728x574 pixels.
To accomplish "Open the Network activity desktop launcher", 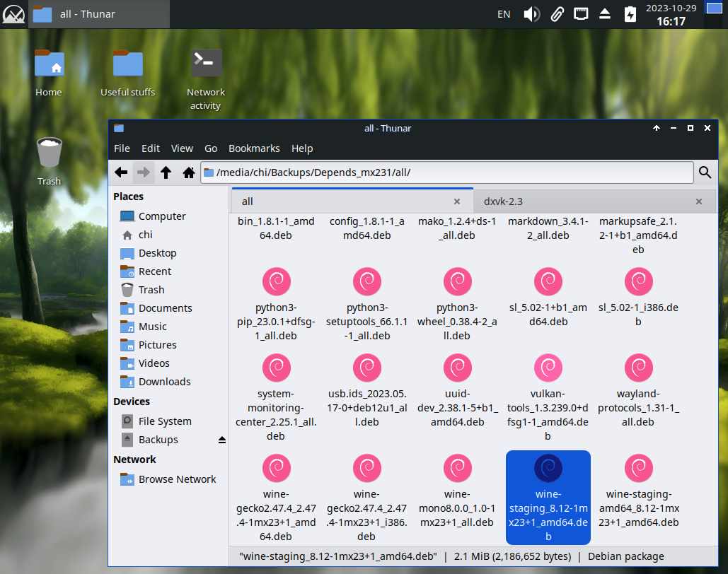I will coord(206,64).
